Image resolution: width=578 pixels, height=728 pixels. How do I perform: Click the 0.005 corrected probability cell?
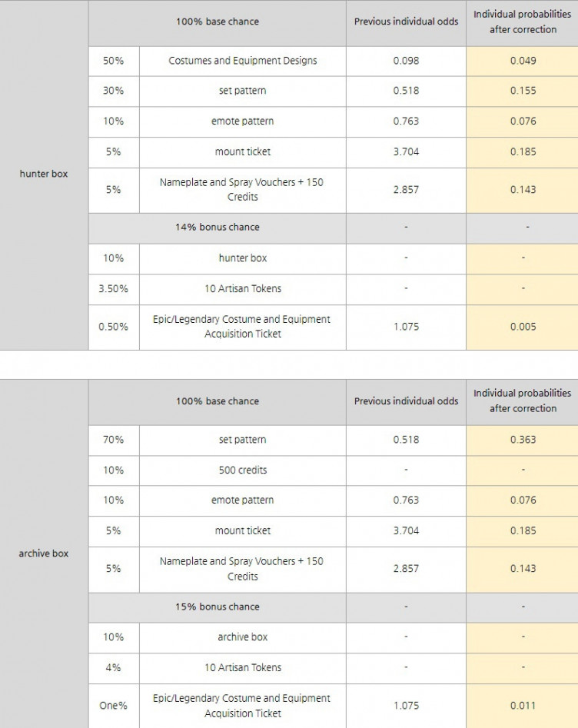(x=523, y=327)
